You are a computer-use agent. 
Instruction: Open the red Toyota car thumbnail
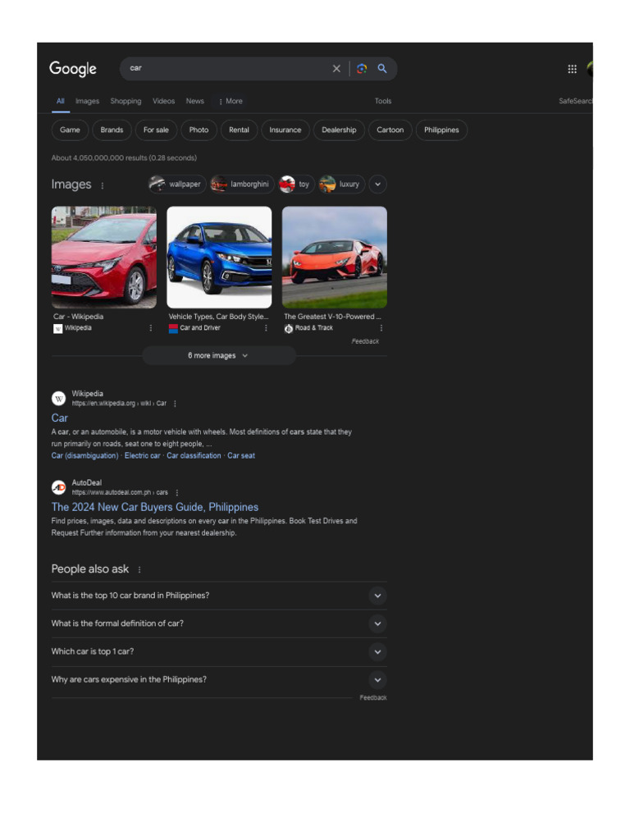[104, 258]
